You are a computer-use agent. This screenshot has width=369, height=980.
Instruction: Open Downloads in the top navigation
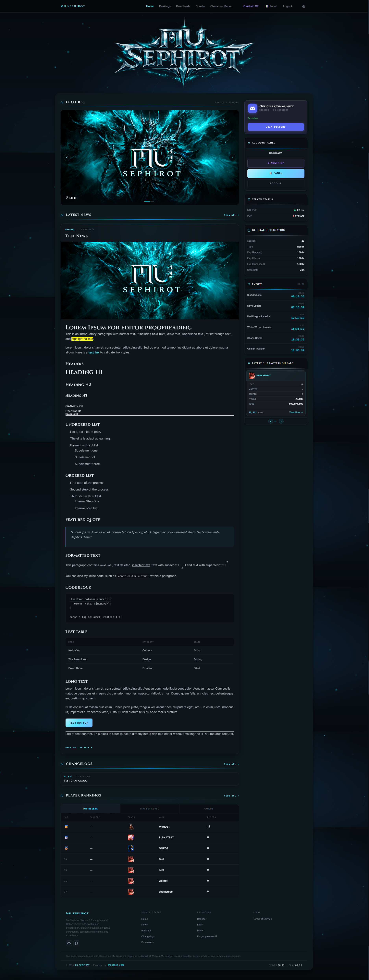pyautogui.click(x=183, y=6)
